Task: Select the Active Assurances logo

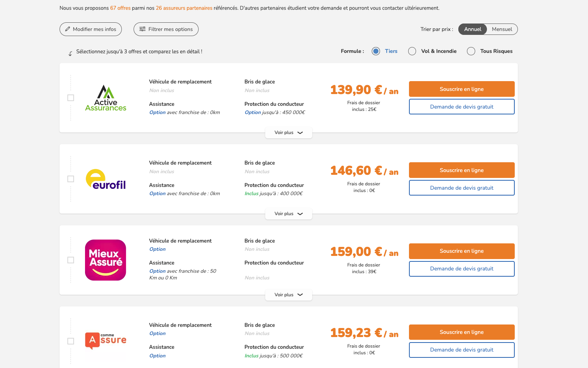Action: [x=105, y=98]
